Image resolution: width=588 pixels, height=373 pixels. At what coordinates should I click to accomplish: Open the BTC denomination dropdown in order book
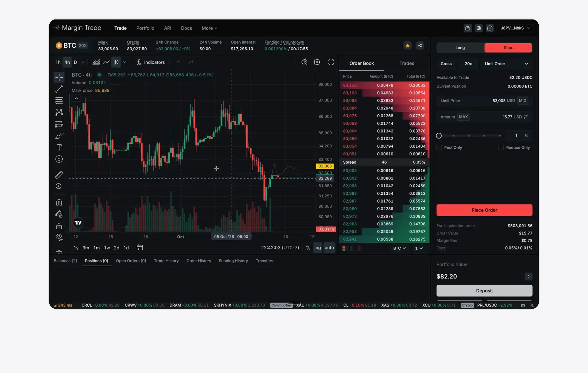point(399,248)
